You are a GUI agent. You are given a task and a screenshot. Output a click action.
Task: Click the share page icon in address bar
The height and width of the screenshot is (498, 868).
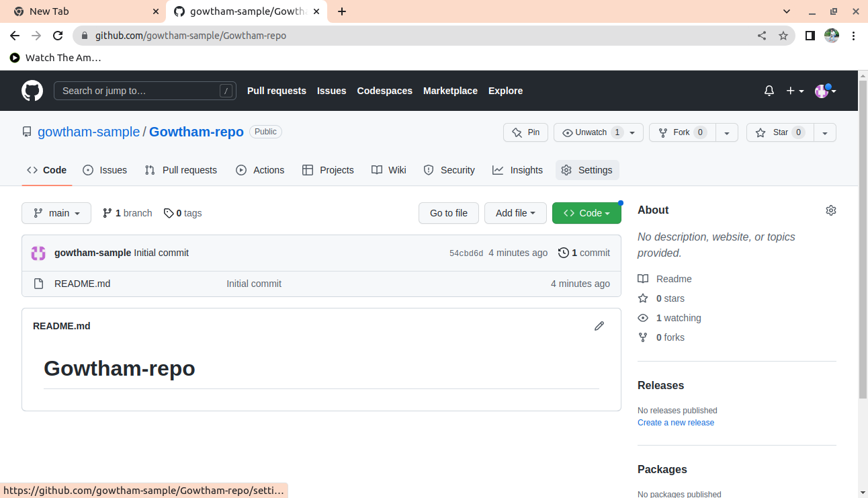pos(762,36)
